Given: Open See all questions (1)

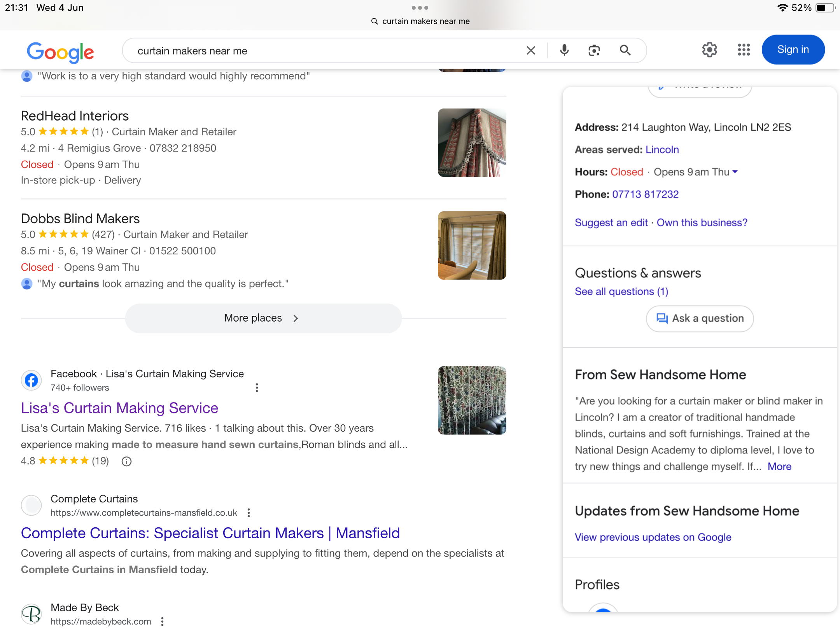Looking at the screenshot, I should (622, 292).
